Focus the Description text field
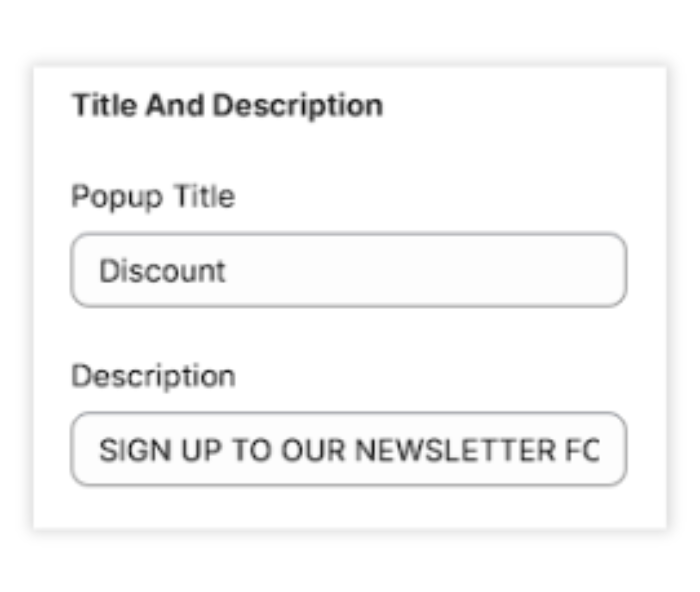Image resolution: width=700 pixels, height=592 pixels. [348, 449]
